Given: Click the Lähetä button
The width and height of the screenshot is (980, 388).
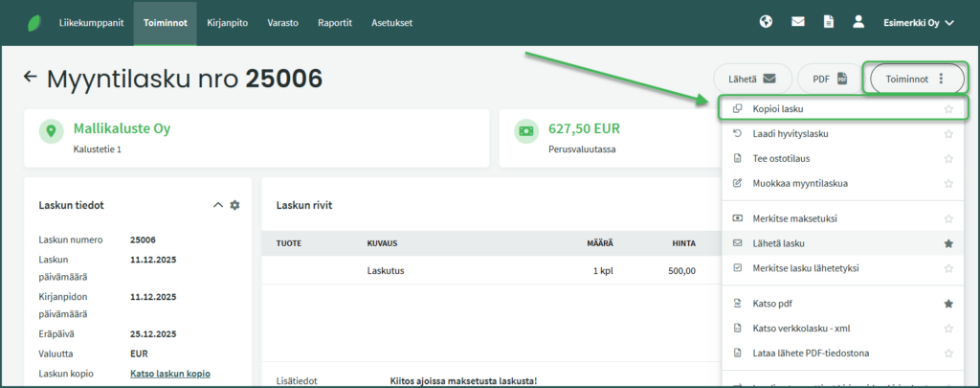Looking at the screenshot, I should (750, 80).
